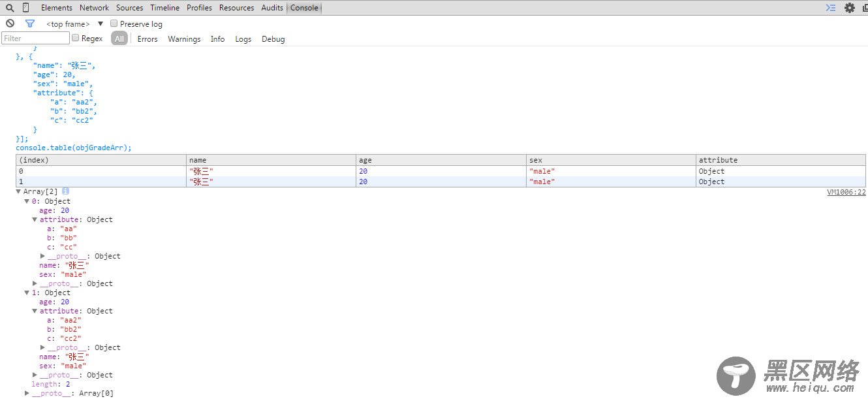
Task: Expand __proto__ above the 1: Object row
Action: tap(35, 283)
